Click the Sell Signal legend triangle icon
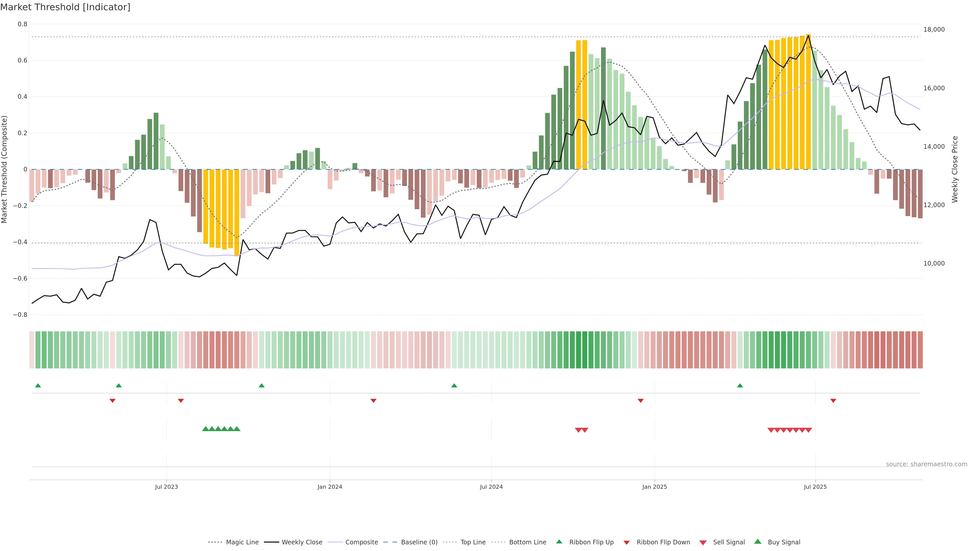The width and height of the screenshot is (980, 551). pos(703,542)
